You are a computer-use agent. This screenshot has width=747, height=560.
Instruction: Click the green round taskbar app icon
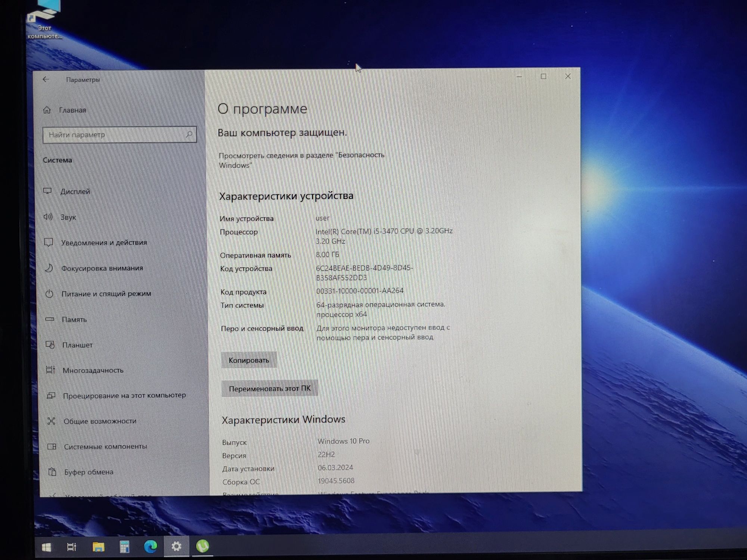pos(202,546)
